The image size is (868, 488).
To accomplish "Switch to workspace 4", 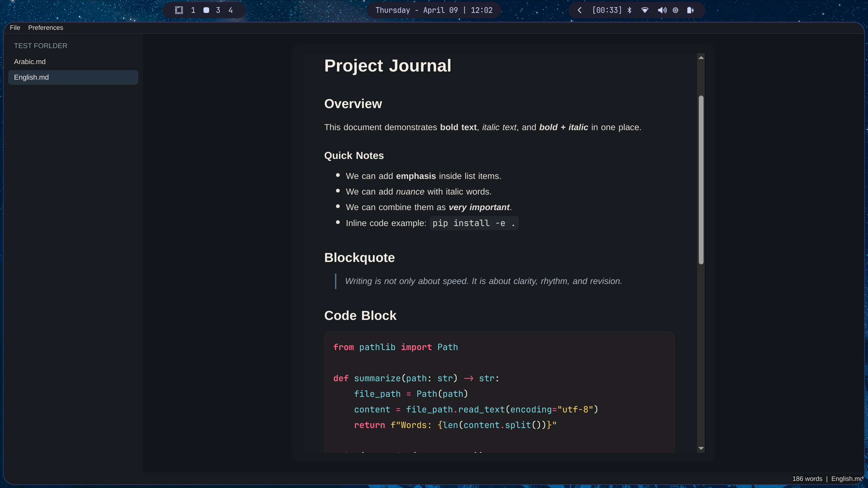I will coord(230,10).
